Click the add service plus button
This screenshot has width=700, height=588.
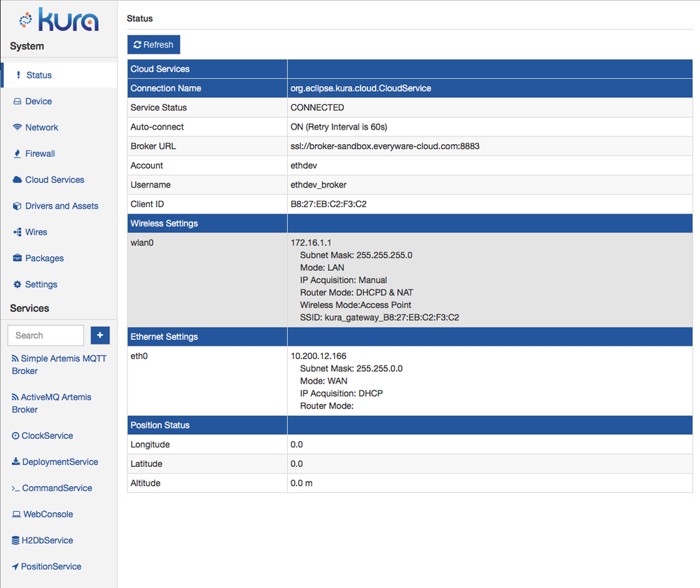100,335
